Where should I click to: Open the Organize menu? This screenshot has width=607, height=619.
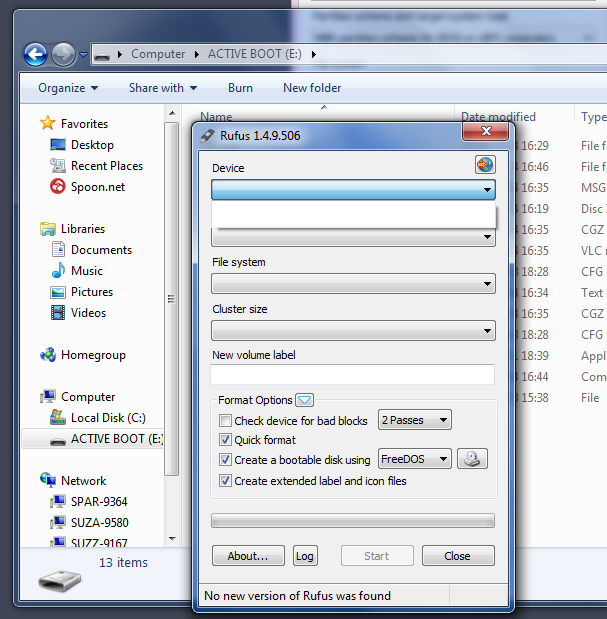point(68,88)
